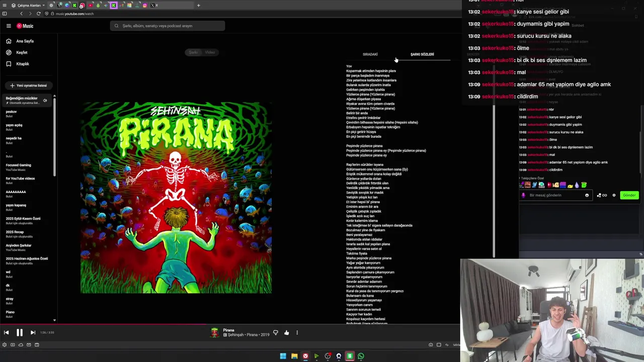Skip to the previous track
This screenshot has width=644, height=362.
click(x=6, y=332)
